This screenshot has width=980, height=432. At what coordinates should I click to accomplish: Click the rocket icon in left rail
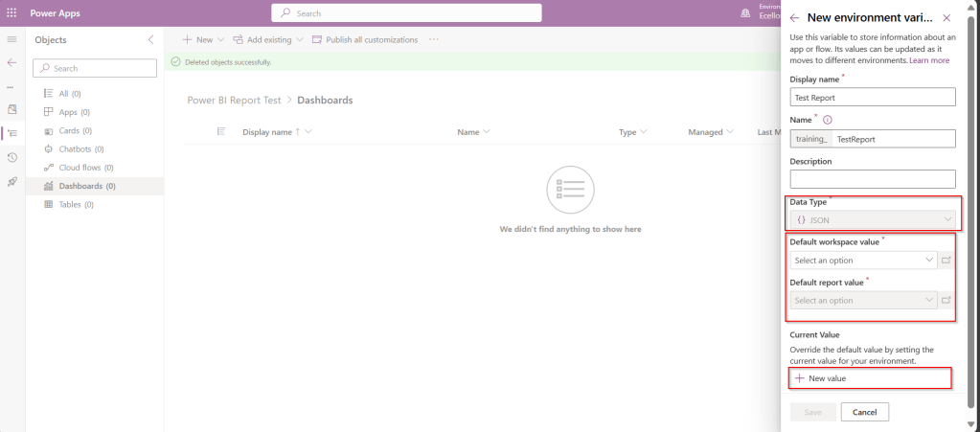pyautogui.click(x=11, y=181)
